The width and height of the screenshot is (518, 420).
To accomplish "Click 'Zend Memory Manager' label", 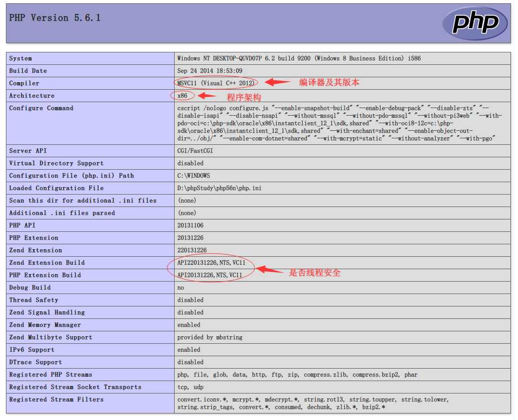I will (x=45, y=325).
